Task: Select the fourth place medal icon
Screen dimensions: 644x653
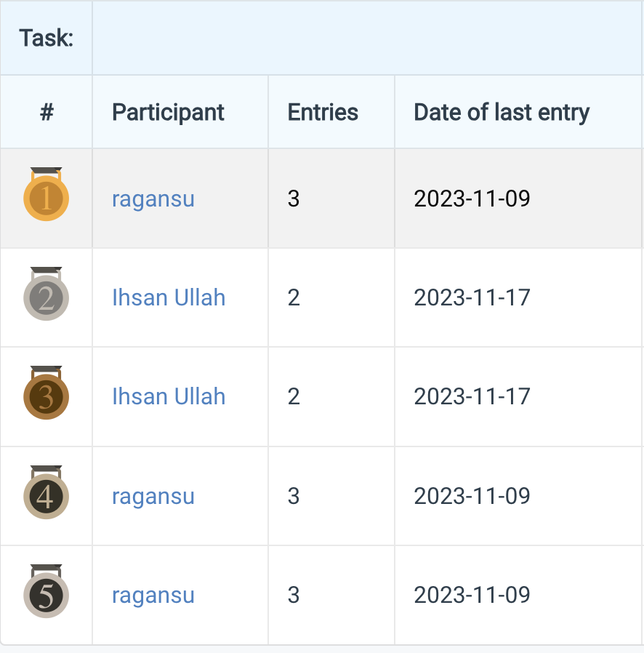Action: [x=45, y=496]
